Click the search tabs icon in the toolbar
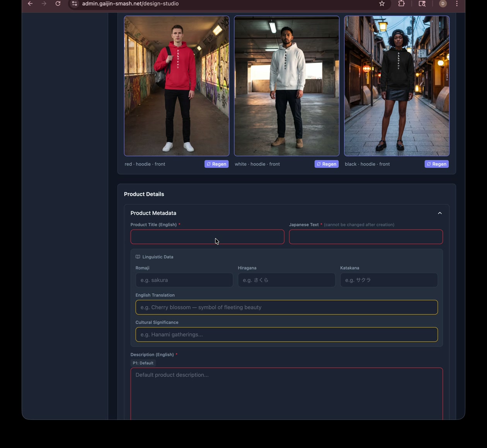The height and width of the screenshot is (448, 487). click(x=422, y=3)
